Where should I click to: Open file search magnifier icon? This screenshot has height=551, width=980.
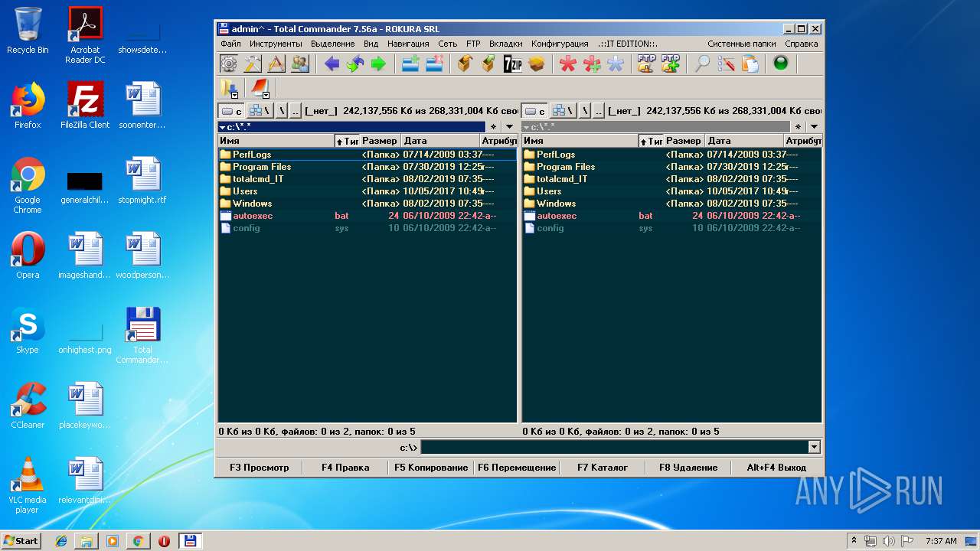click(702, 64)
